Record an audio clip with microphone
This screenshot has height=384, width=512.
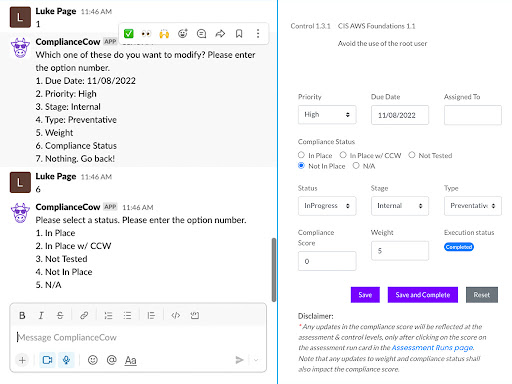point(66,360)
